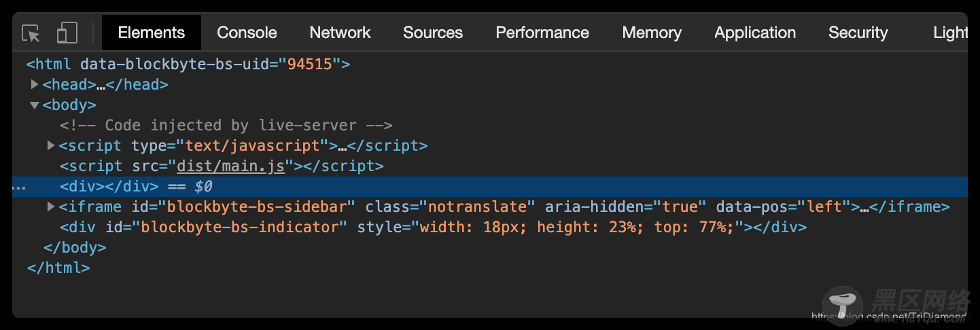Collapse the body element node
The image size is (980, 330).
34,105
